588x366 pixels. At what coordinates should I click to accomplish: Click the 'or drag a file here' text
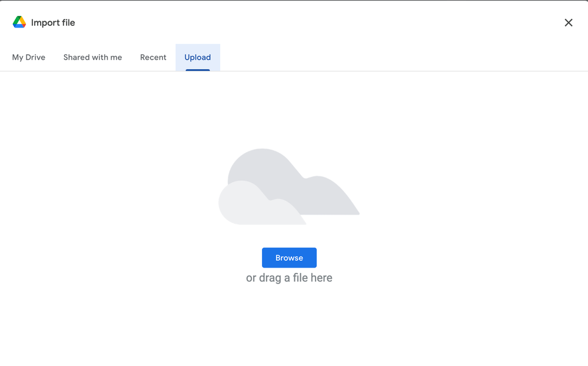(x=289, y=277)
